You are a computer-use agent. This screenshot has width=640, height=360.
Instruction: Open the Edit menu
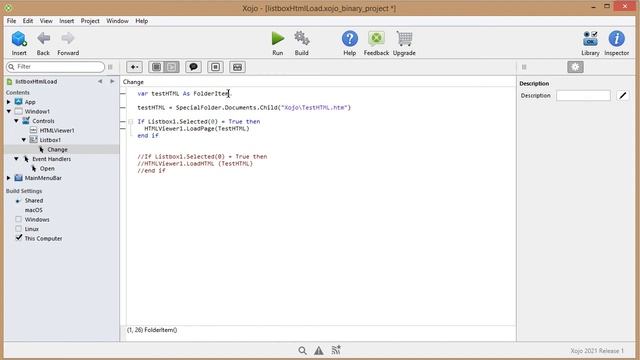coord(28,21)
